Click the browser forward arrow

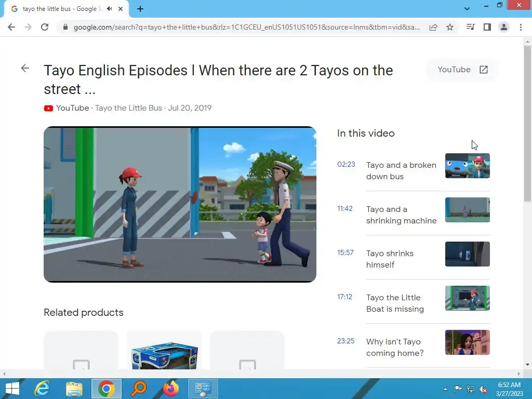(x=28, y=27)
